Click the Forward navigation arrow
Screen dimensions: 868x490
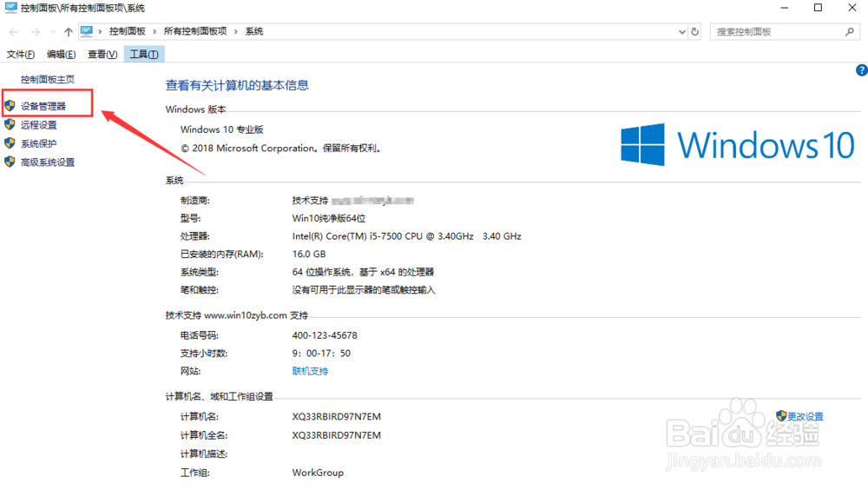point(36,31)
